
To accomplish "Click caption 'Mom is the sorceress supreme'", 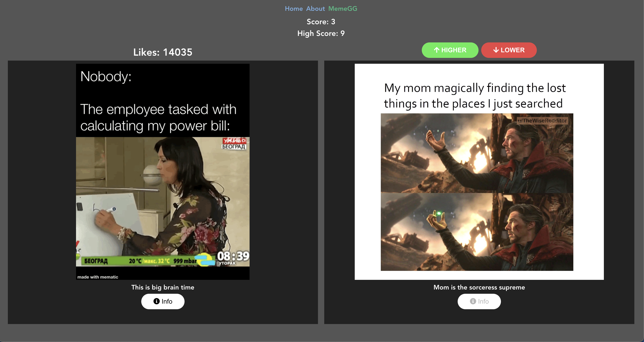I will [x=479, y=287].
